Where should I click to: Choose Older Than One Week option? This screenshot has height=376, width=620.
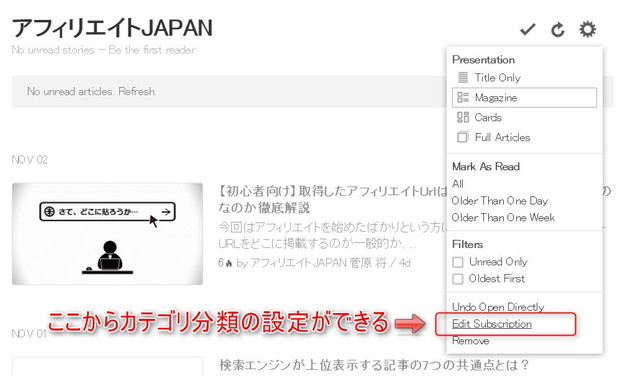(503, 217)
